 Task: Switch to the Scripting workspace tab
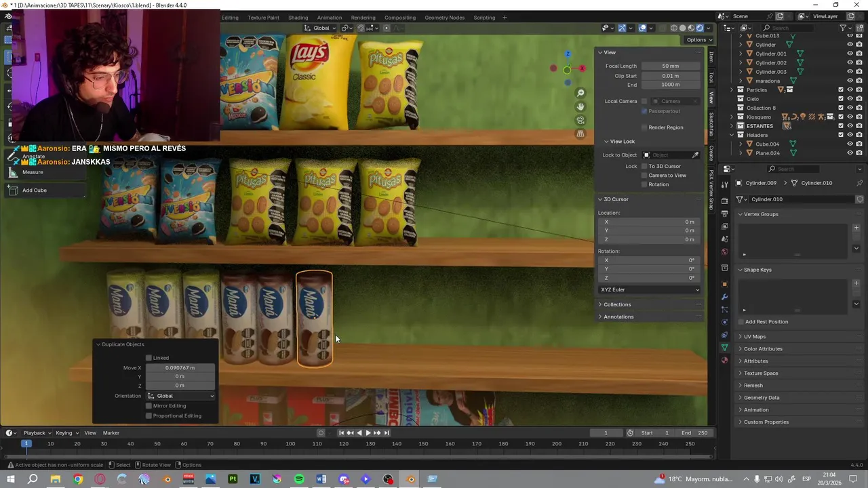[484, 18]
